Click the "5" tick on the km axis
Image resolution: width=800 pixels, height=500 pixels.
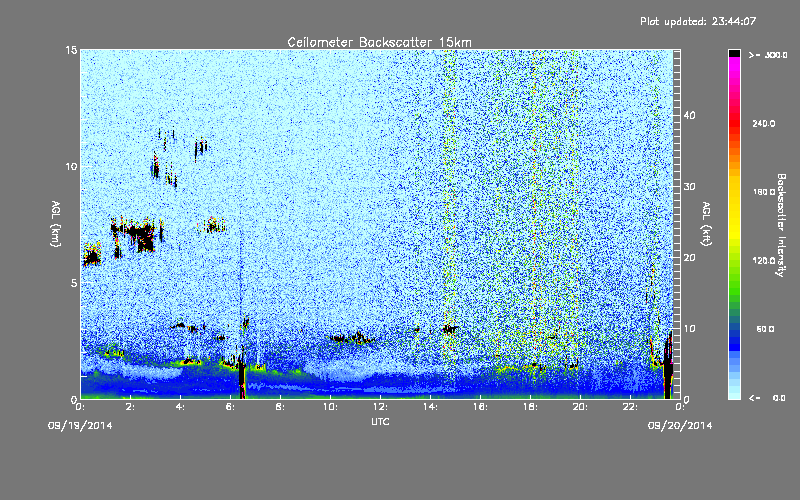74,283
